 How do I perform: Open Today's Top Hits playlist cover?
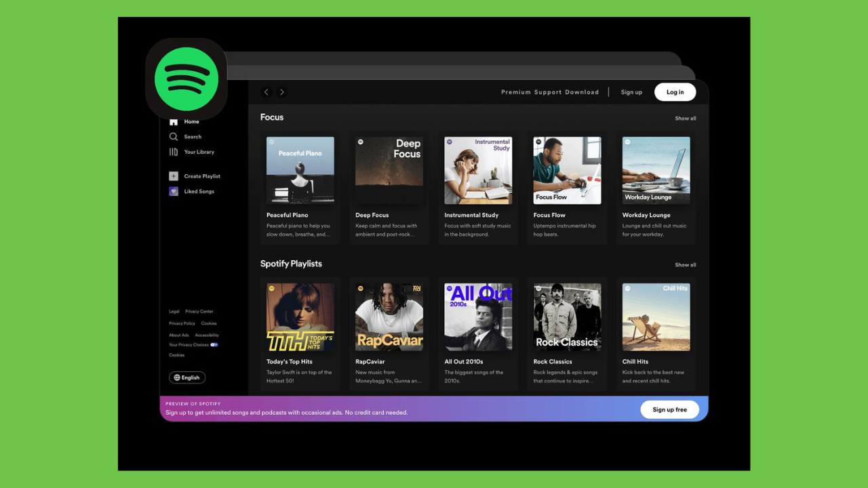[300, 317]
